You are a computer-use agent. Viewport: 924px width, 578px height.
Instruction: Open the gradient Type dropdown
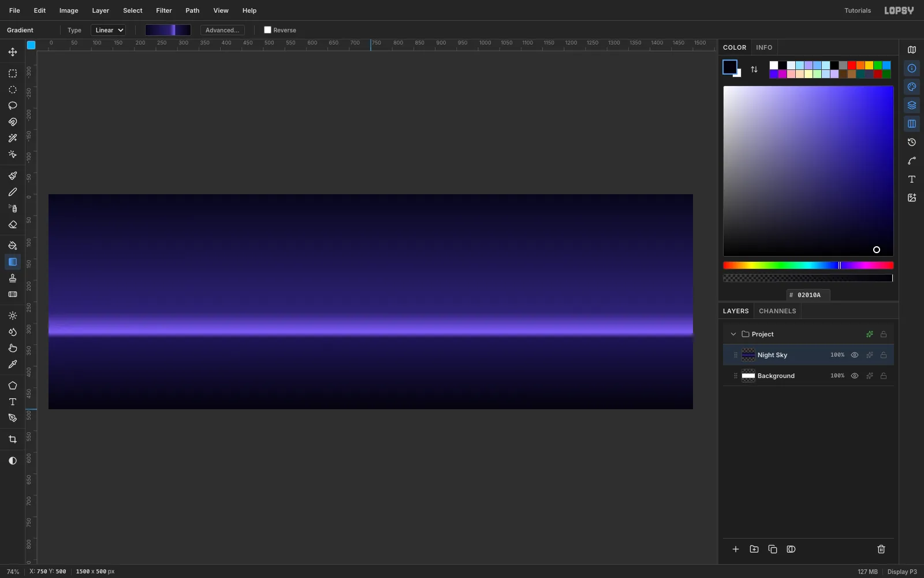109,30
